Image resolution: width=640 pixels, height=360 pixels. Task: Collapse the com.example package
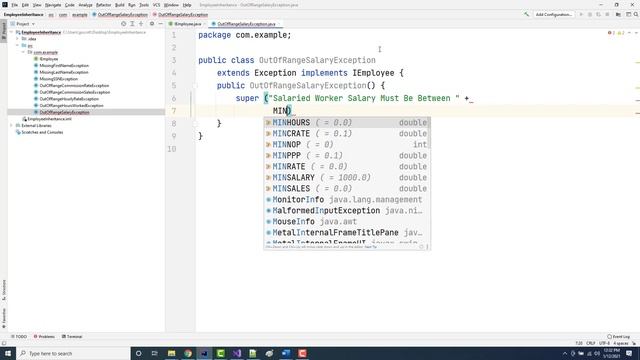(x=24, y=52)
